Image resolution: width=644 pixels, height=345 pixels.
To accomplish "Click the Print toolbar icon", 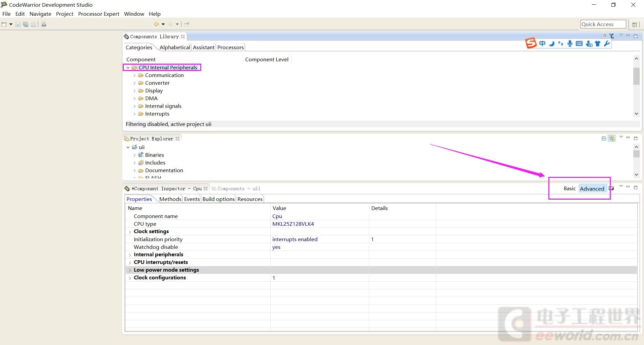I will tap(33, 24).
